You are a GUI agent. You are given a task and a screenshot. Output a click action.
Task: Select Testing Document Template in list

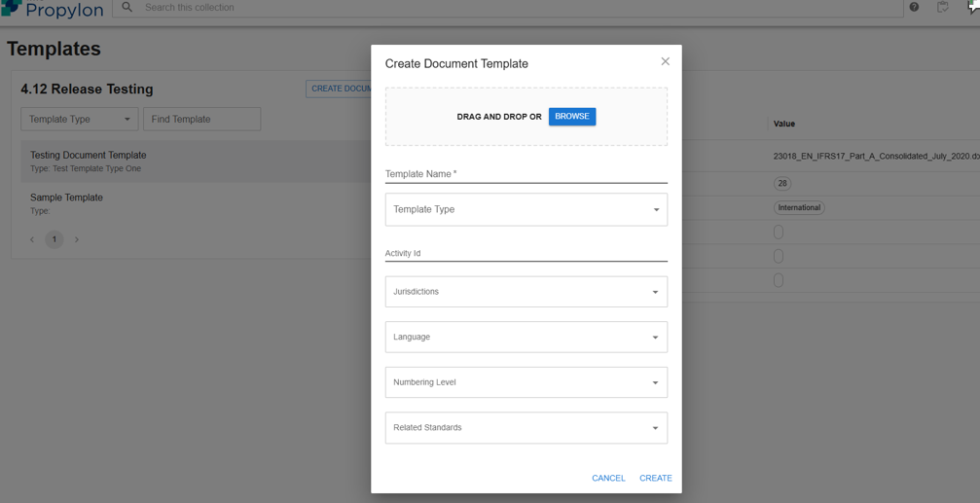tap(88, 156)
